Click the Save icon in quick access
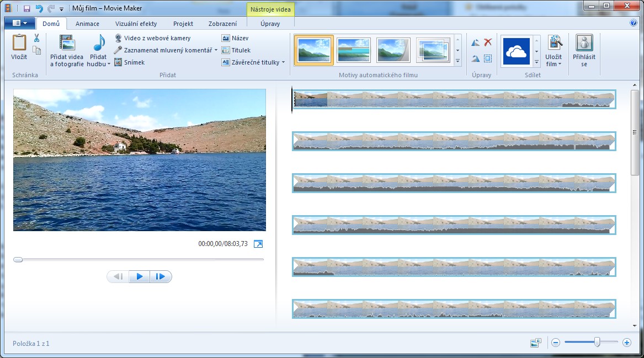 click(26, 8)
